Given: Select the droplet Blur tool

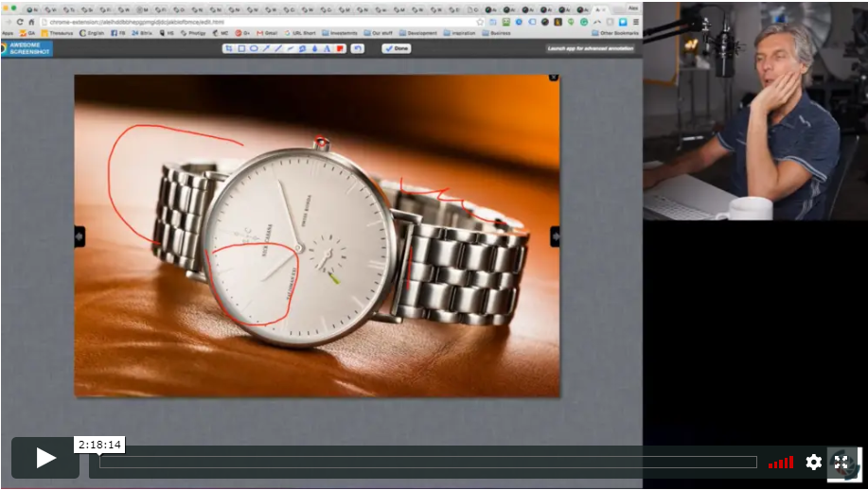Looking at the screenshot, I should [x=314, y=48].
